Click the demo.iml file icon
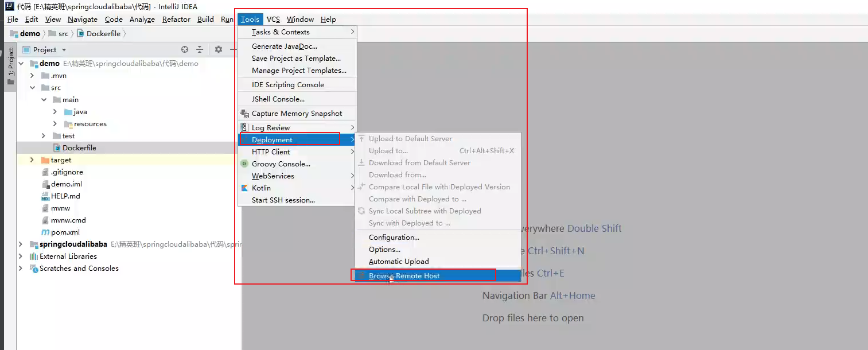The image size is (868, 350). point(46,184)
